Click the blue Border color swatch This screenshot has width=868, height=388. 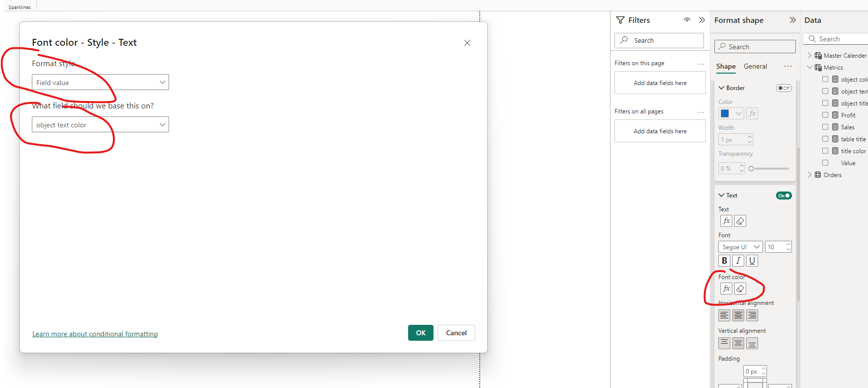click(725, 113)
